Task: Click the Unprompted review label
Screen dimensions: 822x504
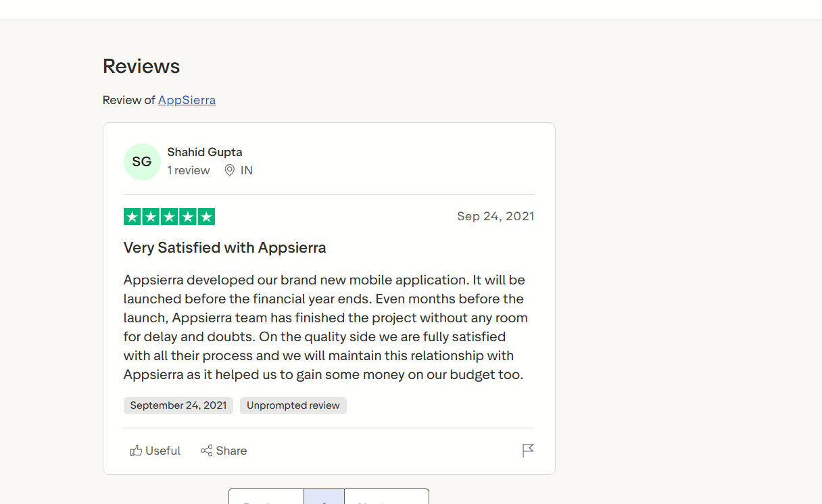Action: (x=293, y=405)
